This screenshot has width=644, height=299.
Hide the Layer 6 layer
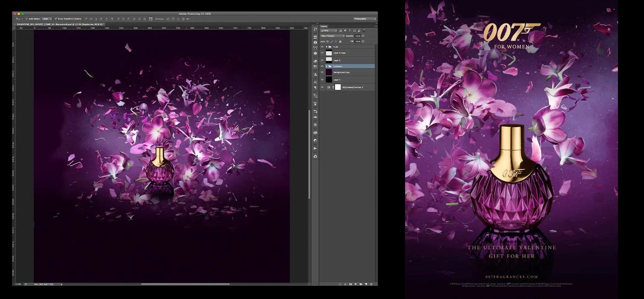(x=322, y=60)
